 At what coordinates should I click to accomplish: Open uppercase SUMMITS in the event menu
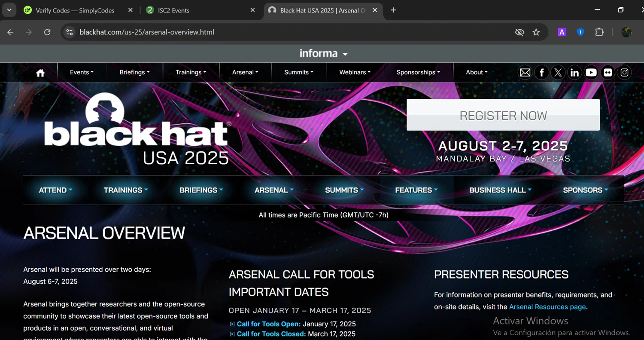(344, 190)
